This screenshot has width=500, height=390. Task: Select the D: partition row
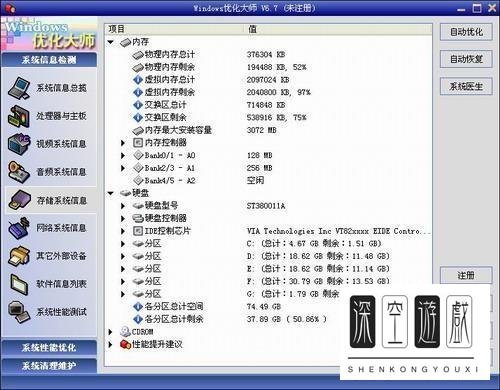click(x=268, y=256)
